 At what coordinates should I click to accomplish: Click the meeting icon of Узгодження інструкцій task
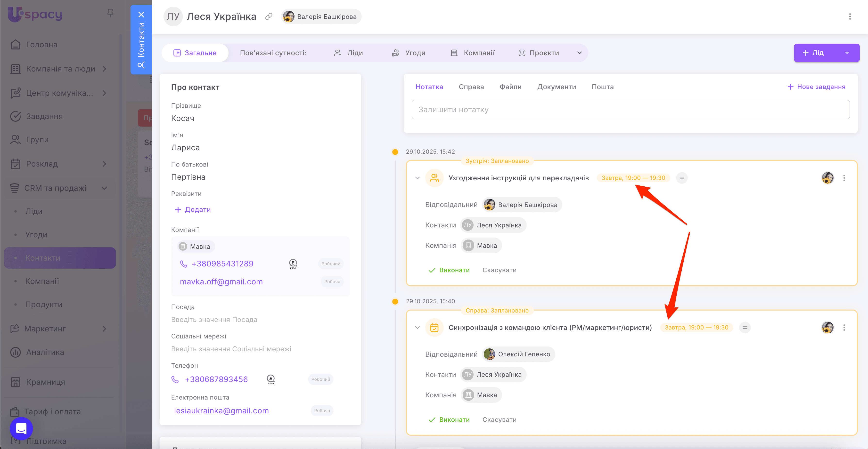point(434,178)
